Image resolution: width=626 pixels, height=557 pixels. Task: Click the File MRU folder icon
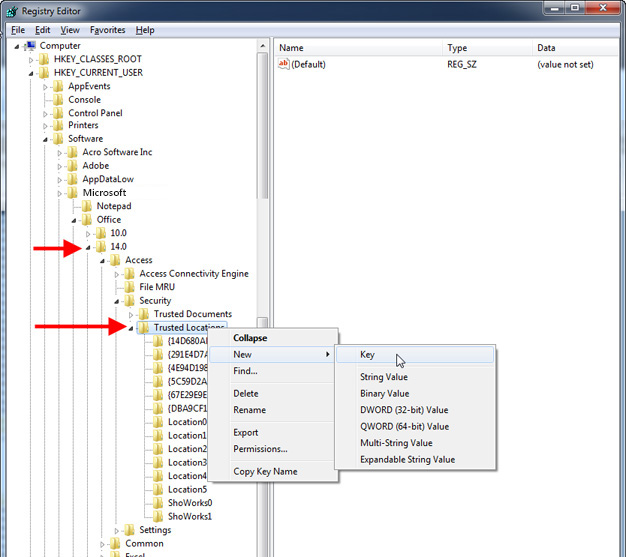129,287
